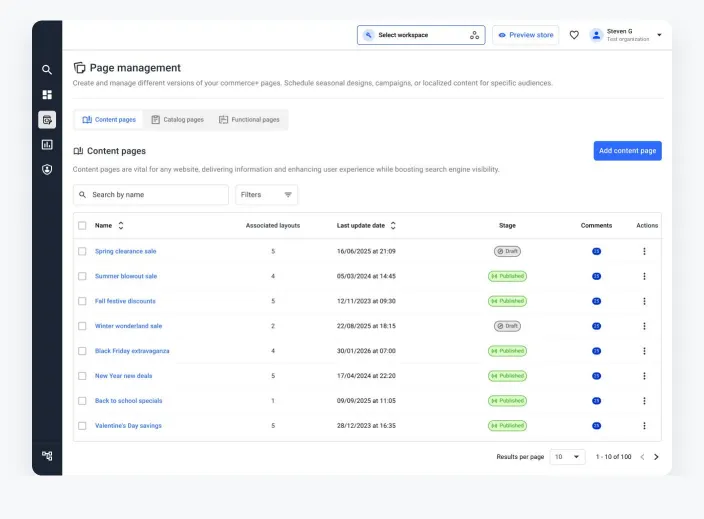Open comments badge for Spring clearance sale

pos(596,251)
